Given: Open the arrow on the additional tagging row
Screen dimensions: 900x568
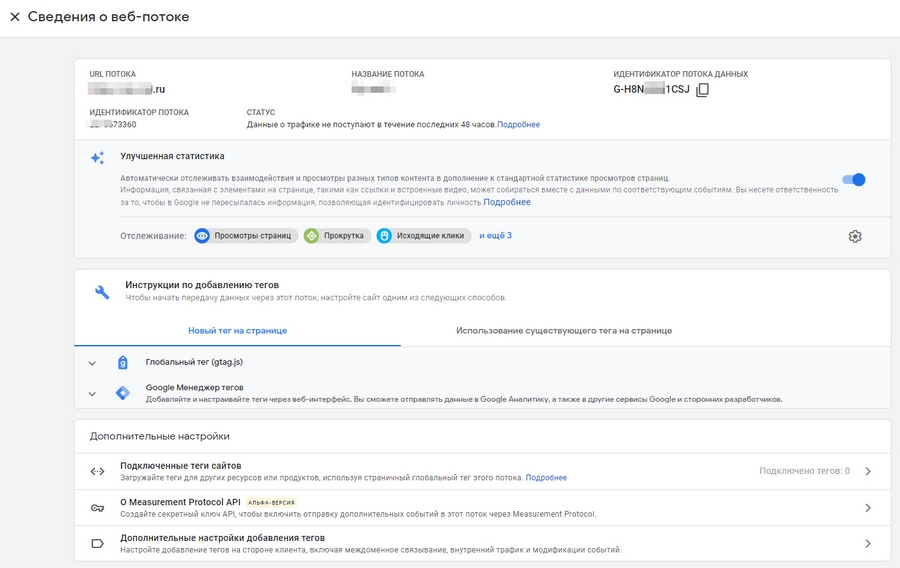Looking at the screenshot, I should click(x=868, y=543).
